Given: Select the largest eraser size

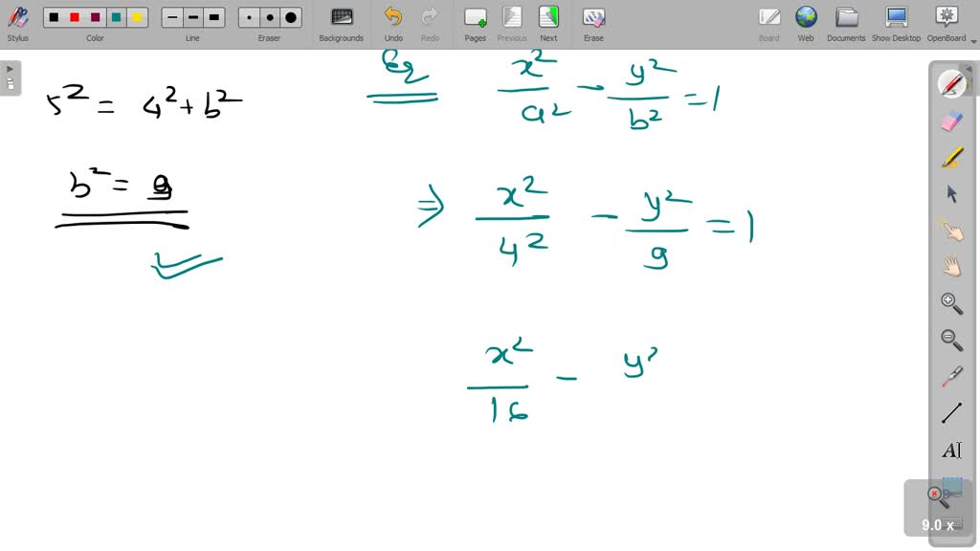Looking at the screenshot, I should [291, 17].
